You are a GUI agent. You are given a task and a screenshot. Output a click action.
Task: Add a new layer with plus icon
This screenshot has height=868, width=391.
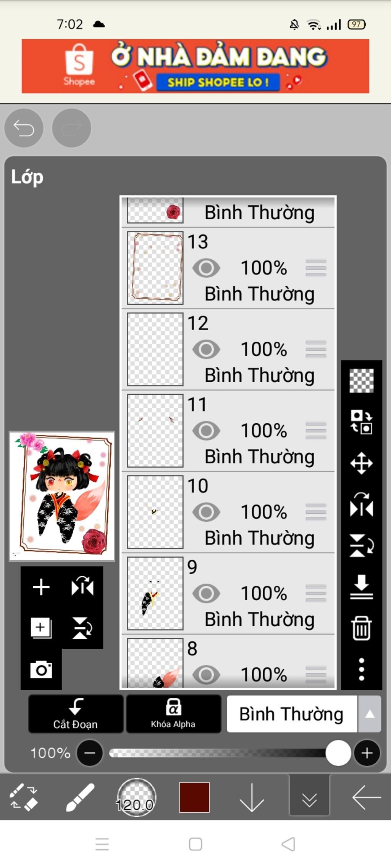tap(41, 587)
